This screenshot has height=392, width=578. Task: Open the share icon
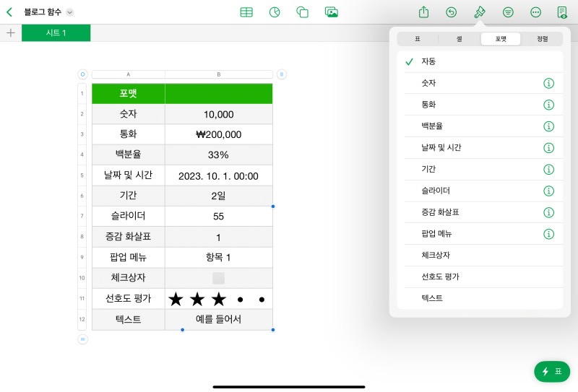point(423,12)
